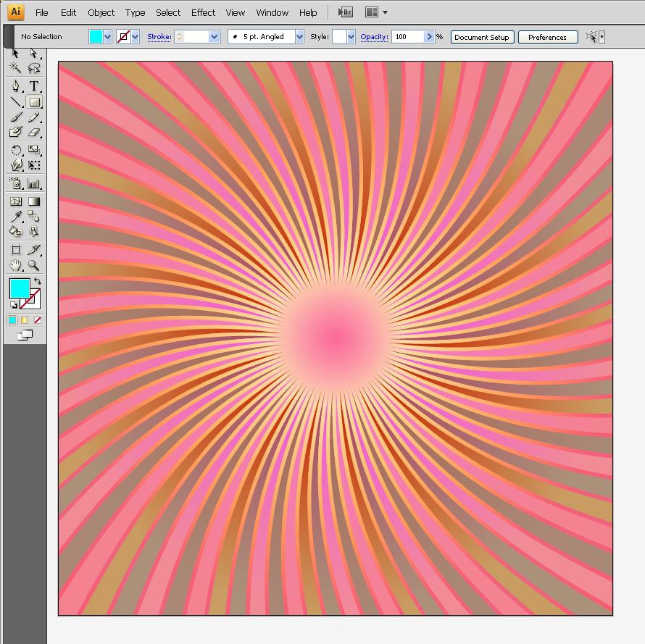
Task: Reset to default fill and stroke
Action: 14,305
